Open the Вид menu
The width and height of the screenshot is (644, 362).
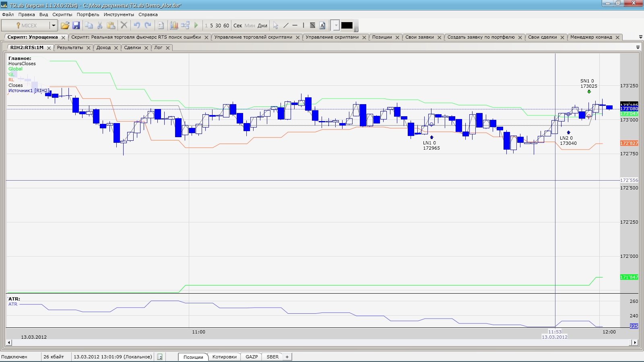pos(44,14)
